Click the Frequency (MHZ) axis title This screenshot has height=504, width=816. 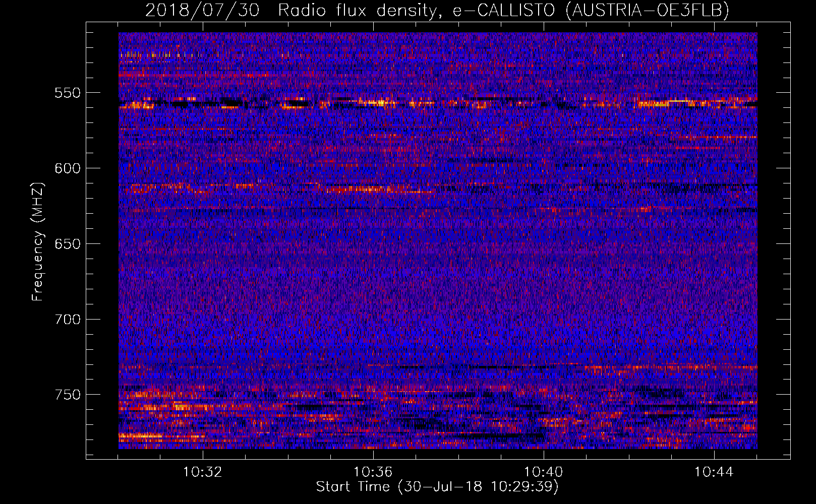[x=38, y=241]
